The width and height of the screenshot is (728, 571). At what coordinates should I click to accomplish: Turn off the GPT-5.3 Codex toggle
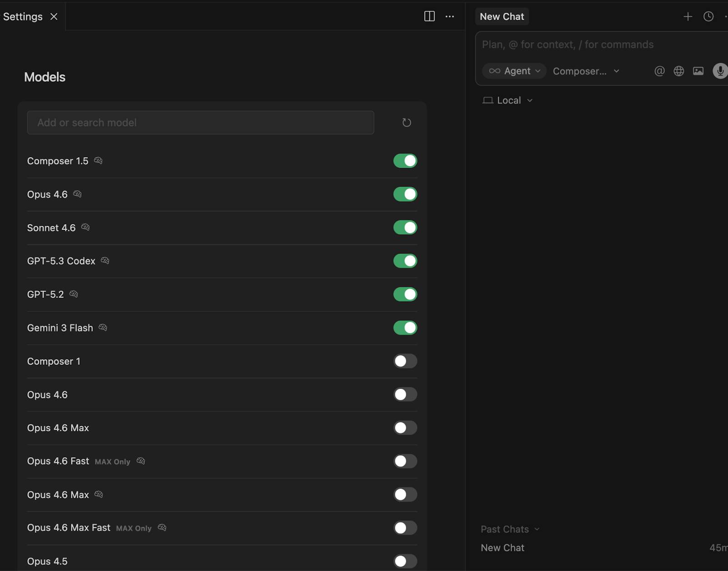coord(405,261)
